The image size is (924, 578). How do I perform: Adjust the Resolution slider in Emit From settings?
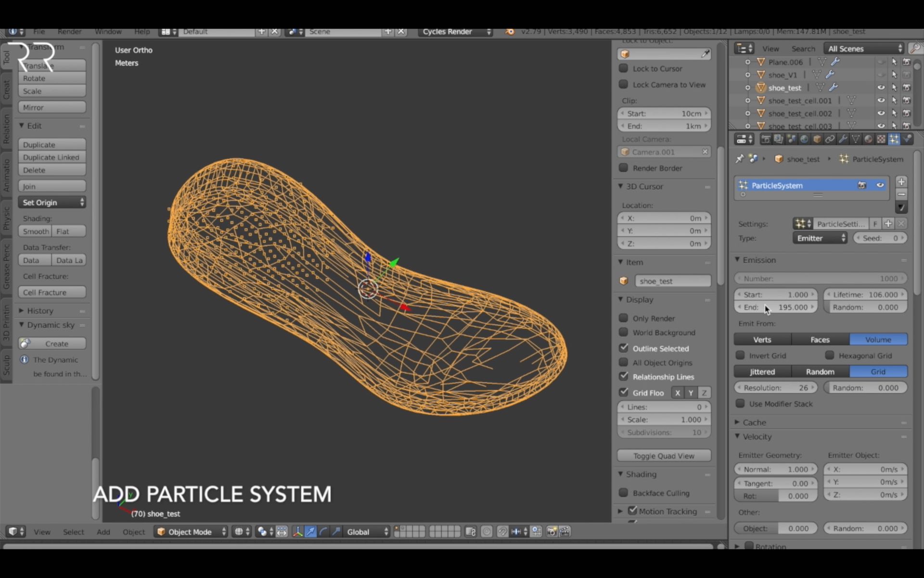tap(775, 387)
